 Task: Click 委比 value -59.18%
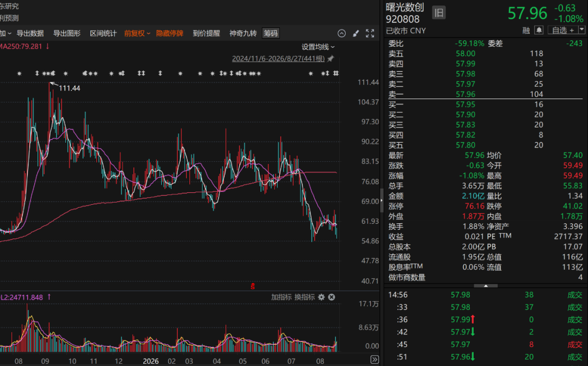[x=469, y=44]
